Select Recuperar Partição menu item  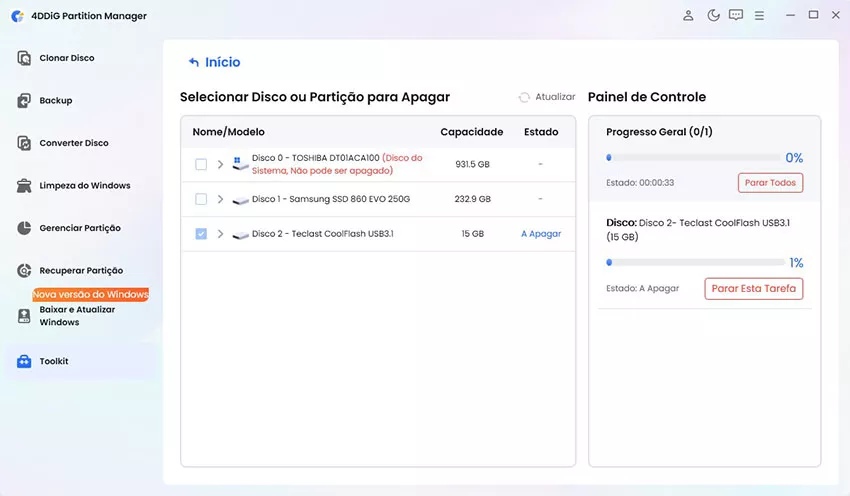pos(81,270)
